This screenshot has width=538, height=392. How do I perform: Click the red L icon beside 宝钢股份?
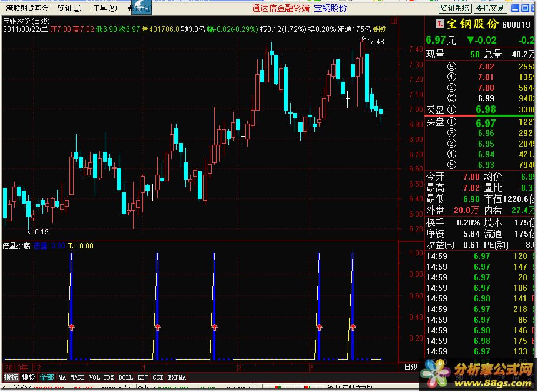[439, 24]
